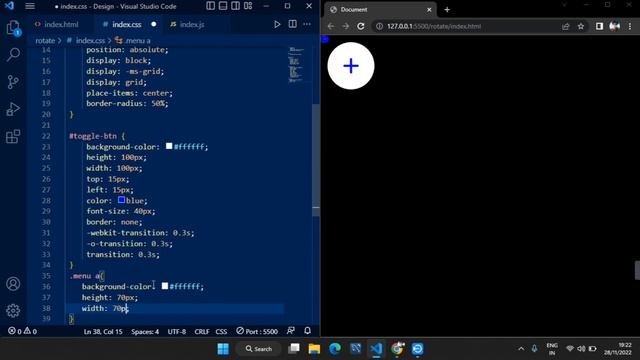Click the code minimap preview
This screenshot has width=640, height=360.
point(296,65)
